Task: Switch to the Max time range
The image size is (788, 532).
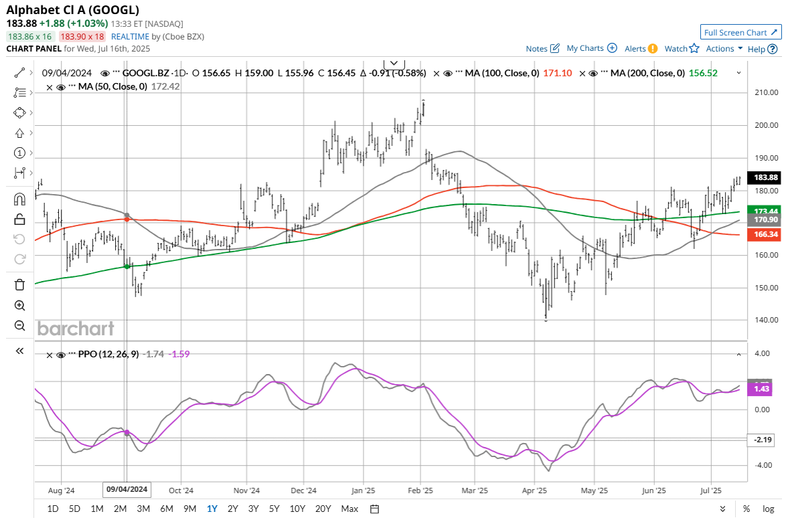Action: pyautogui.click(x=349, y=509)
